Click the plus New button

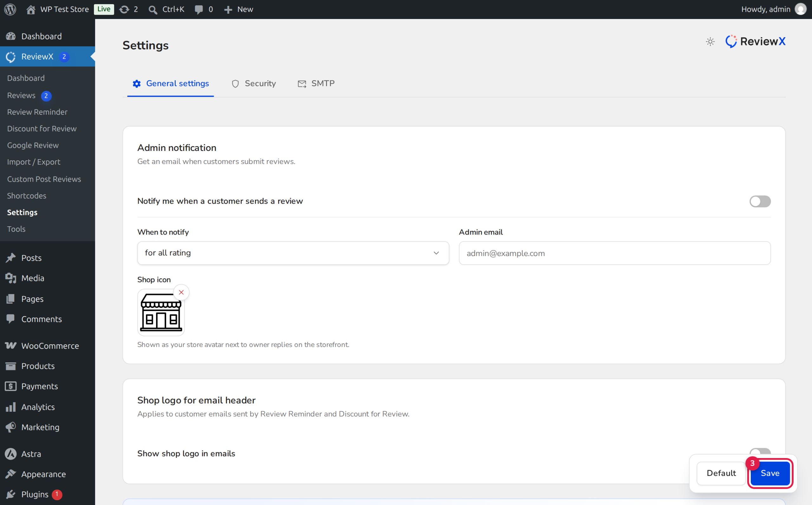pos(238,9)
